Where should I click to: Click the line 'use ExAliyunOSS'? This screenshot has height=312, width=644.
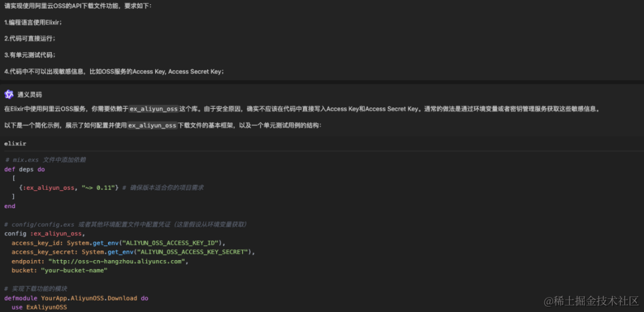click(39, 307)
